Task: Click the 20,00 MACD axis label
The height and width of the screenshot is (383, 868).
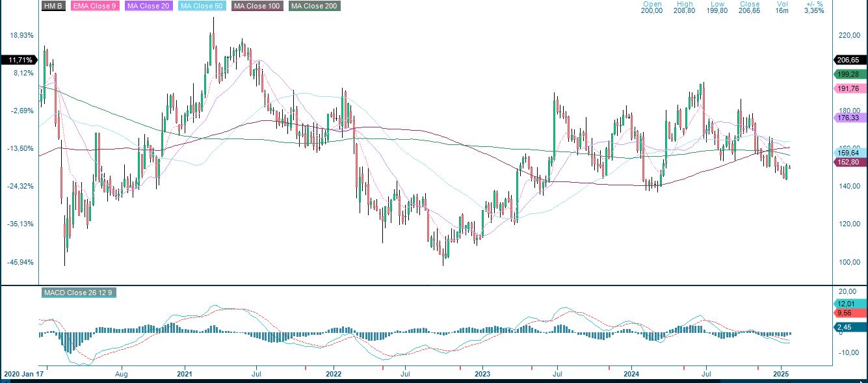Action: 847,291
